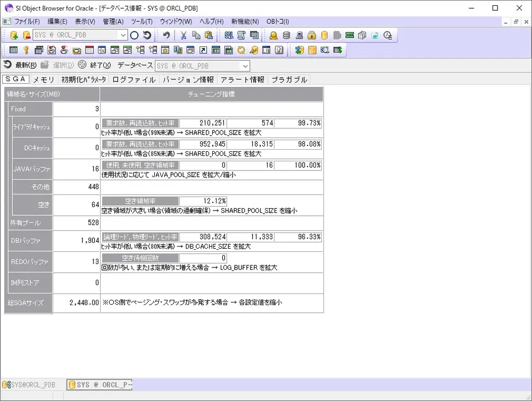Select the SGA tab
Screen dimensions: 532x401
(16, 79)
